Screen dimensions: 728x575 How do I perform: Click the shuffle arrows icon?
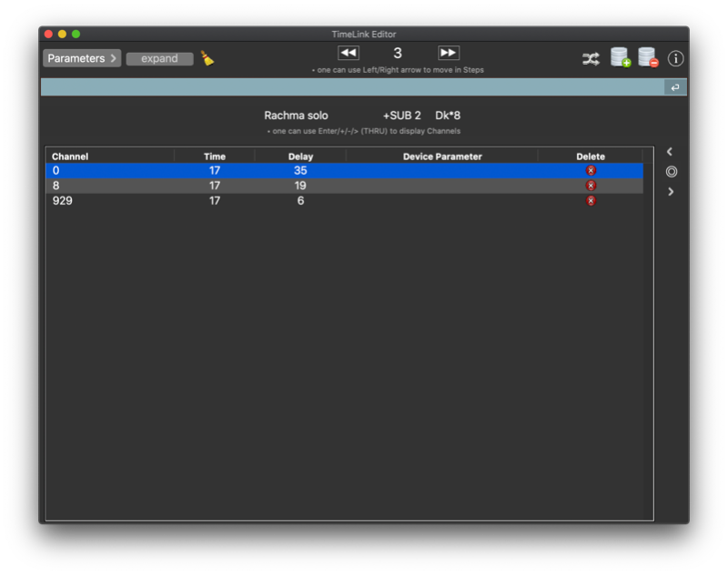pos(591,58)
